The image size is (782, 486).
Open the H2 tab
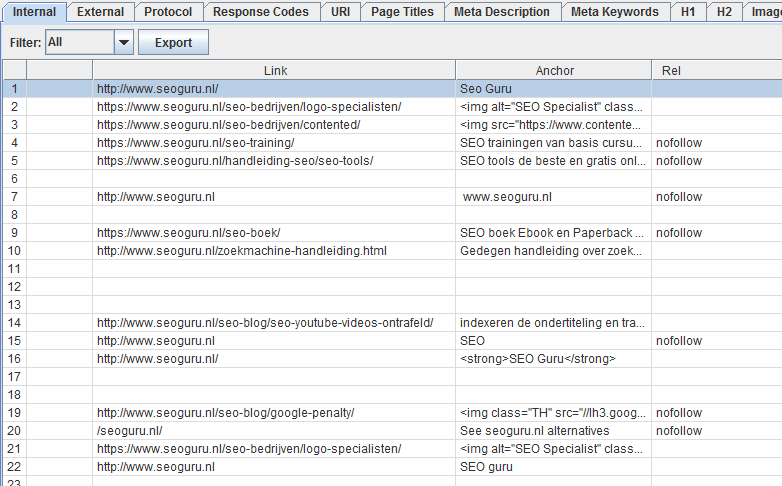[724, 12]
